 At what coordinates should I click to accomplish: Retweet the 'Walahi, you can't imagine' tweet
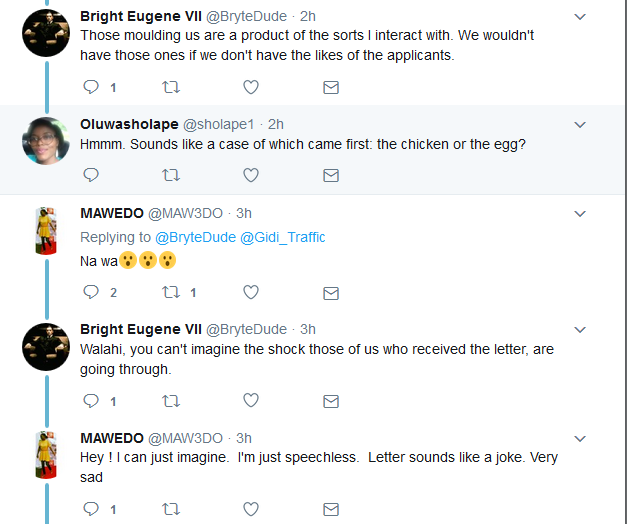tap(171, 401)
